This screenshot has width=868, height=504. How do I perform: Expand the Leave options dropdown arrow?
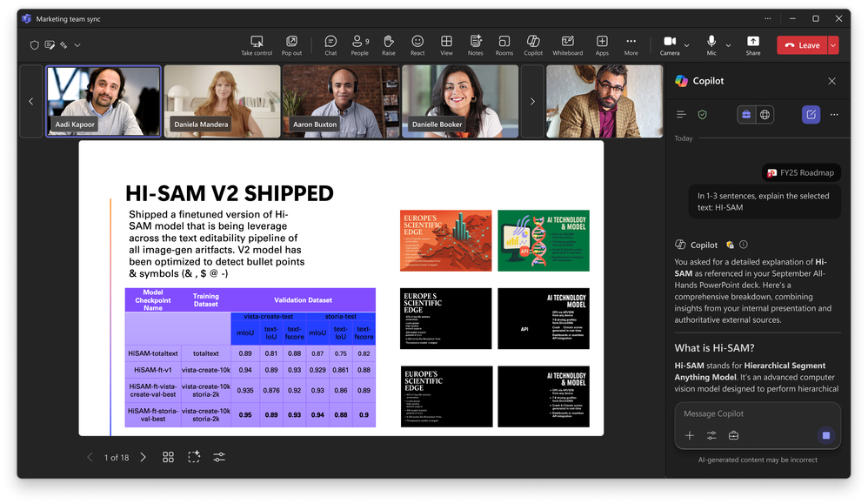[x=833, y=45]
